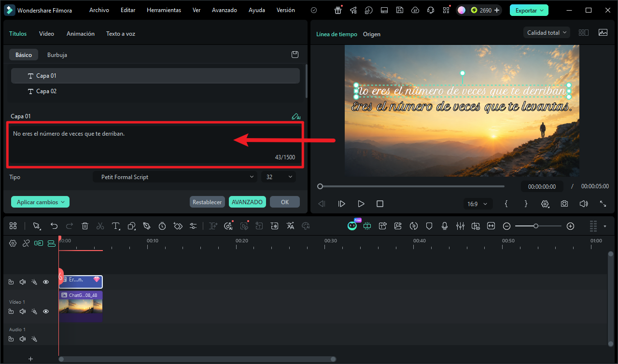This screenshot has height=364, width=618.
Task: Open the audio mixer icon
Action: click(x=460, y=226)
